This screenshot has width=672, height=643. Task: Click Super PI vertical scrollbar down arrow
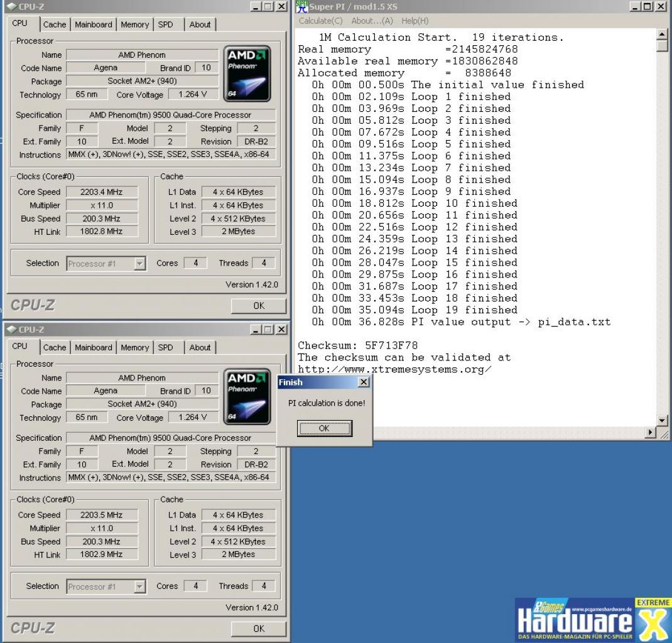(662, 420)
